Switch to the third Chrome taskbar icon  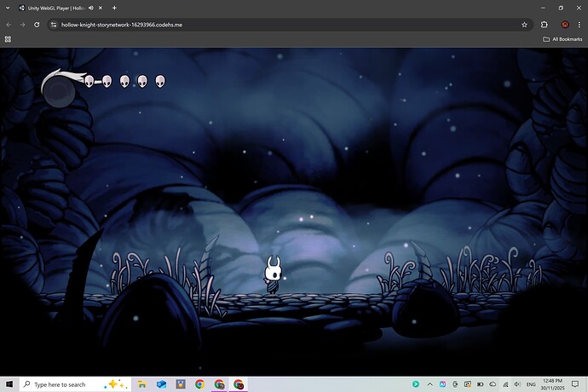(x=238, y=384)
